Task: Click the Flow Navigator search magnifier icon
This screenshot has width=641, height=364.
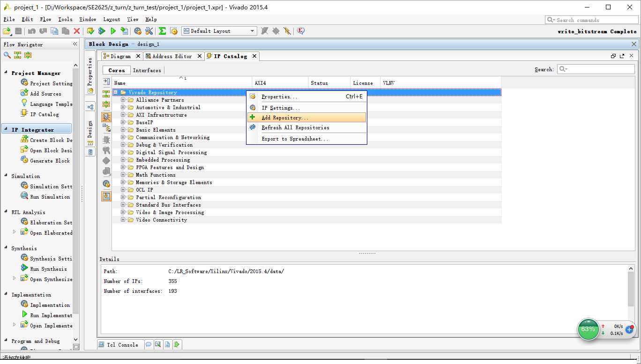Action: (7, 55)
